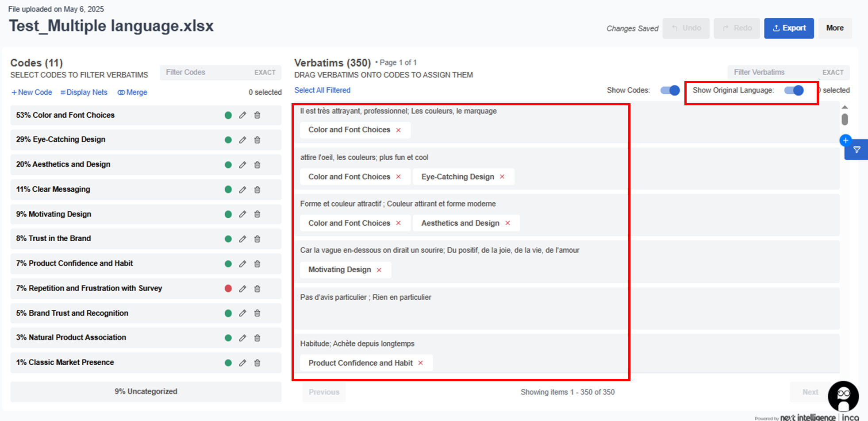Remove the Motivating Design tag with its X
The width and height of the screenshot is (868, 421).
pos(379,270)
